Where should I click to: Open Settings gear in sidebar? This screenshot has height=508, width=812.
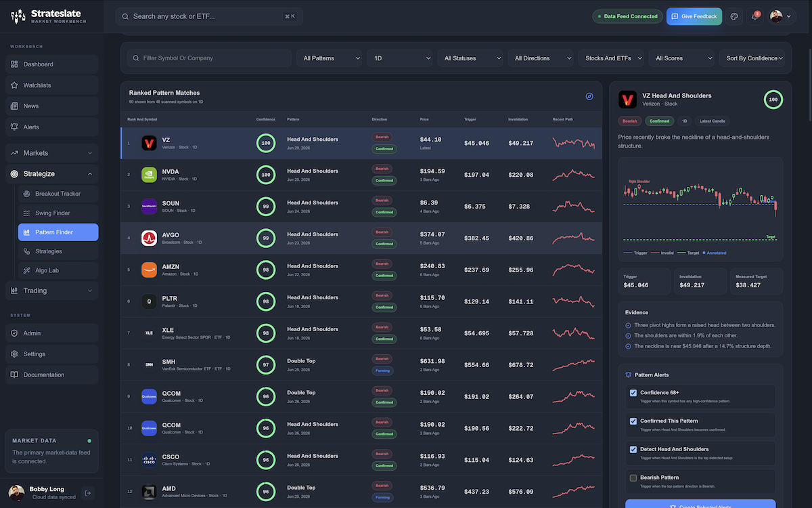[15, 354]
